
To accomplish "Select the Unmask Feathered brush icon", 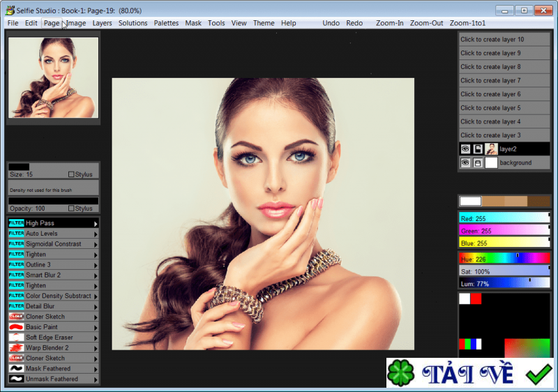I will (16, 379).
